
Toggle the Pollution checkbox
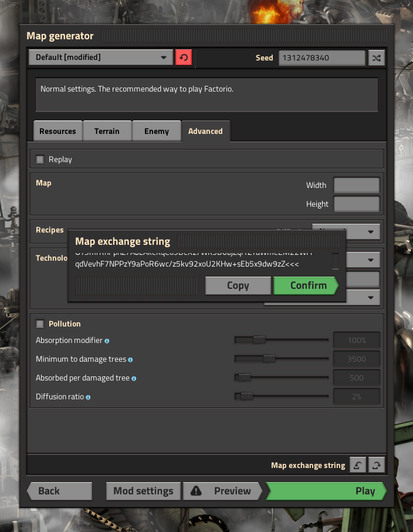(x=40, y=324)
